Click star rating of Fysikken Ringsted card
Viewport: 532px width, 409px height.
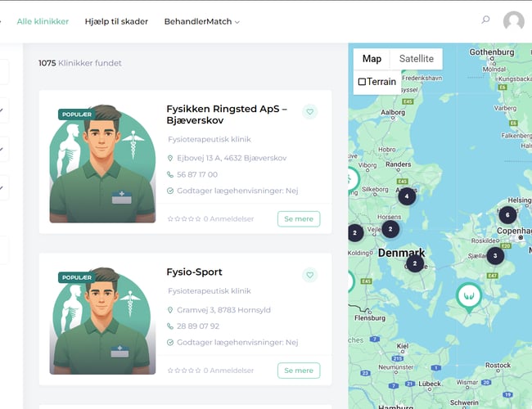click(x=184, y=219)
